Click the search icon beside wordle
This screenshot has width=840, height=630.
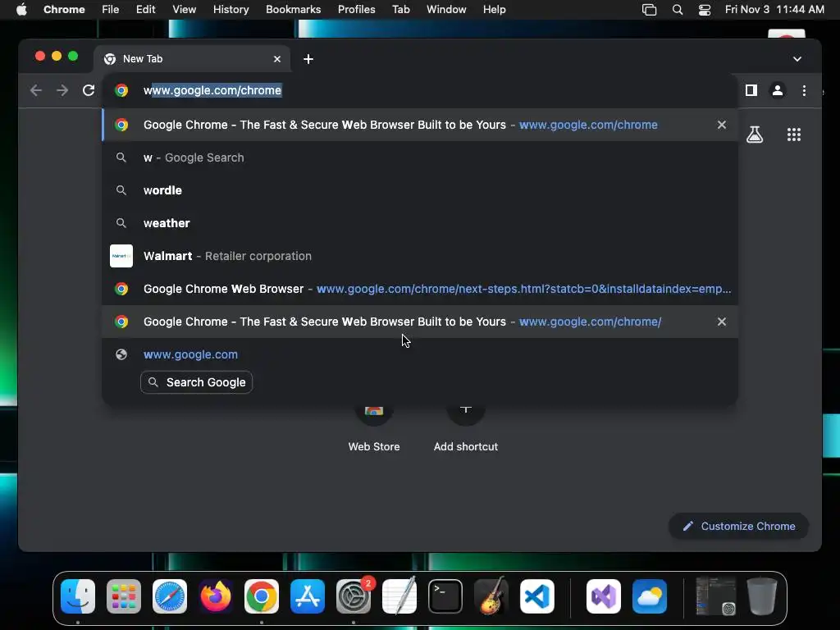click(x=121, y=190)
